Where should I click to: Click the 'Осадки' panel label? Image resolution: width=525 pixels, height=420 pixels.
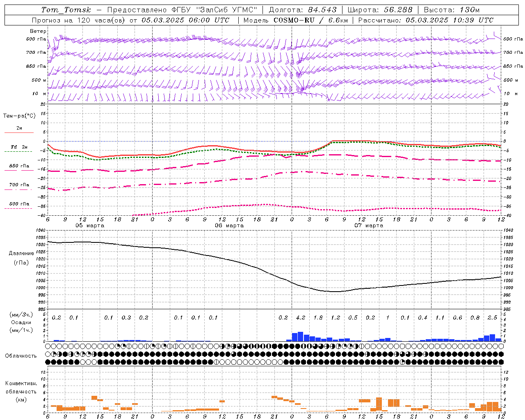pos(21,322)
